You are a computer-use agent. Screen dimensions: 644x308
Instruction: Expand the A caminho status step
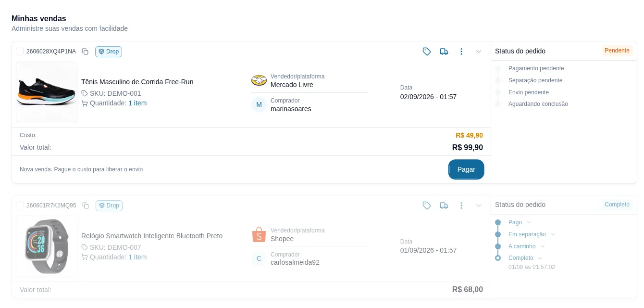point(542,246)
